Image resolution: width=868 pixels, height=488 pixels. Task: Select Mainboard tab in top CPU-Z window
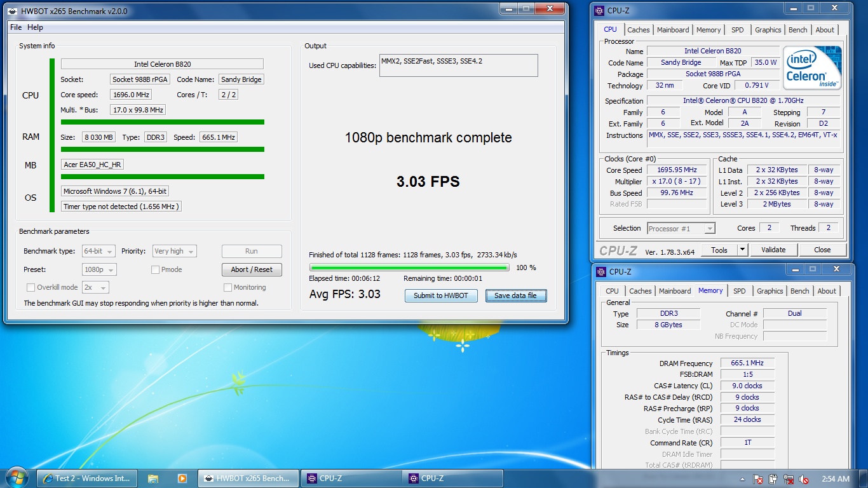[673, 30]
